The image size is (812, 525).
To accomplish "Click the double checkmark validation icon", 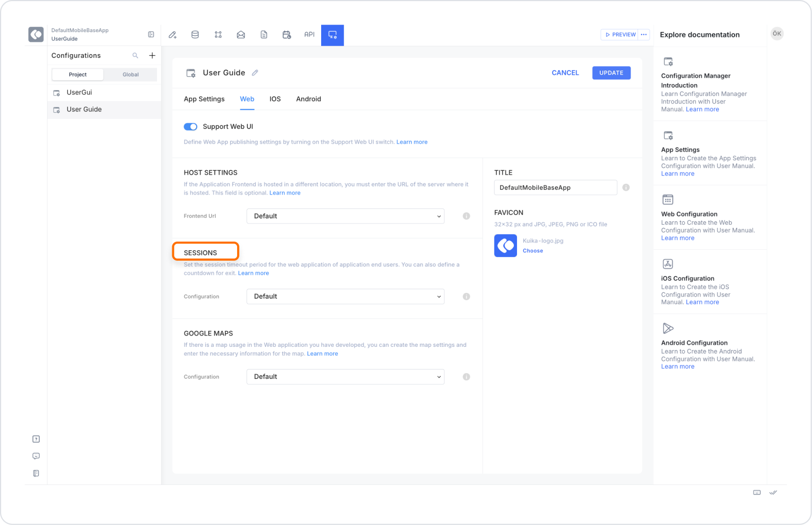I will tap(773, 492).
